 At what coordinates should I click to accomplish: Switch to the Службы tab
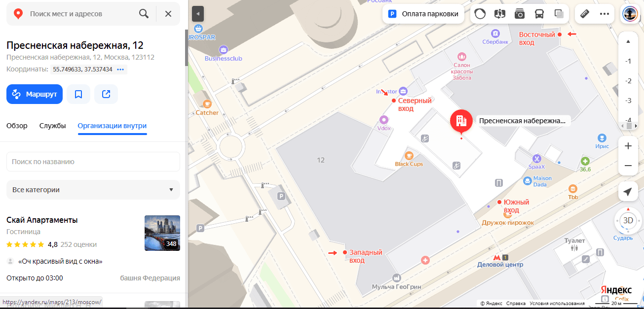52,126
